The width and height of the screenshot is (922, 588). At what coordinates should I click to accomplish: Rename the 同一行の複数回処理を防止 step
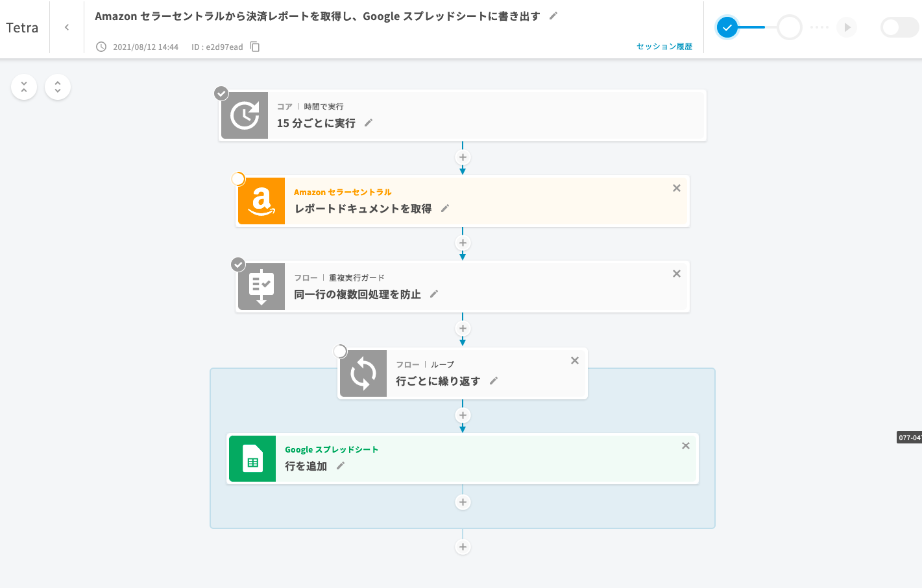tap(434, 294)
